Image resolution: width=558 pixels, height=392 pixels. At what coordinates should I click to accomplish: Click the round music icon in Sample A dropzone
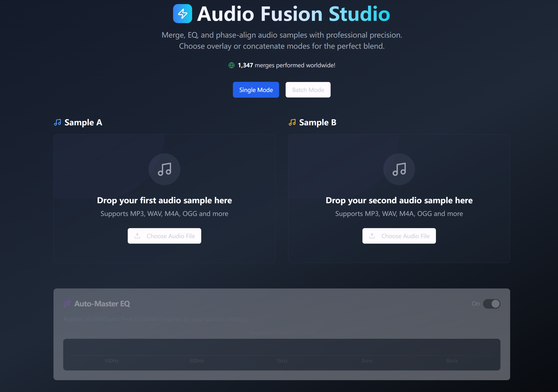tap(164, 169)
